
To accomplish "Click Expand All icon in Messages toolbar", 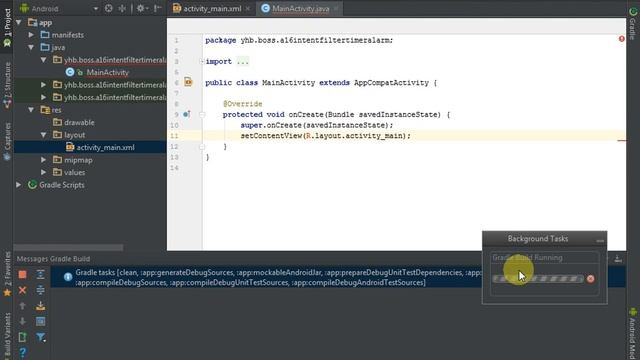I will [x=40, y=274].
